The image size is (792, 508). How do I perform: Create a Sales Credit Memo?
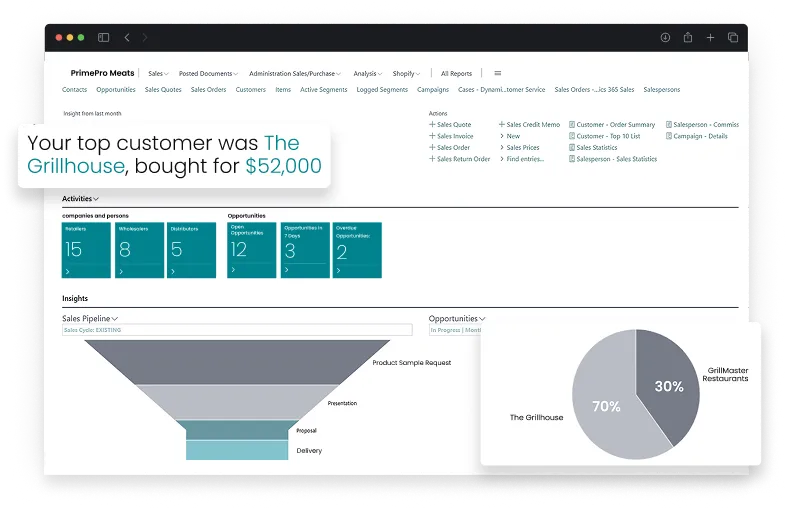click(529, 124)
